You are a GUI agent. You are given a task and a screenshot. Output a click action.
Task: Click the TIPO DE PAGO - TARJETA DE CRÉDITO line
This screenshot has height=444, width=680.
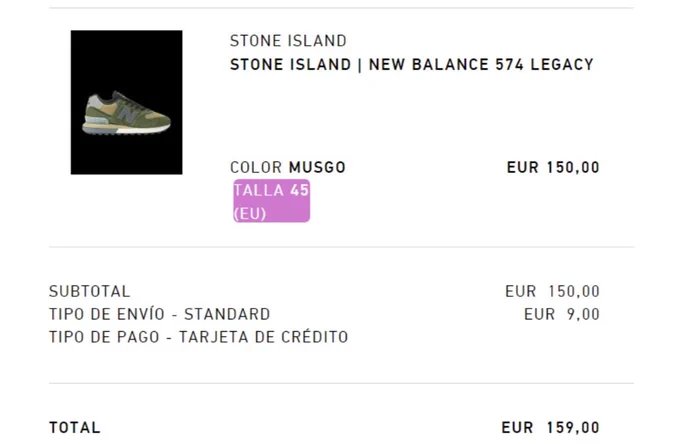tap(199, 337)
